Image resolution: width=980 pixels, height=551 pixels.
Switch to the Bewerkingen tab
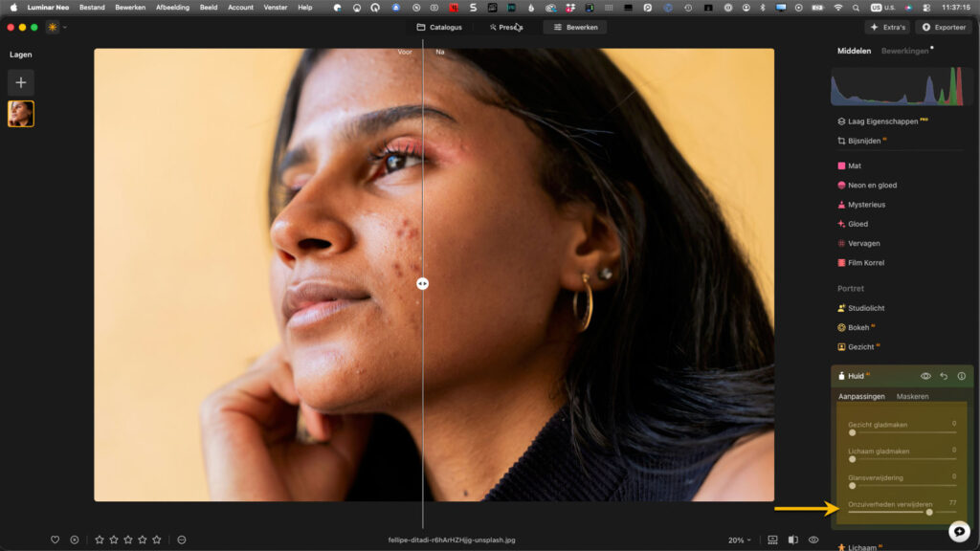905,52
